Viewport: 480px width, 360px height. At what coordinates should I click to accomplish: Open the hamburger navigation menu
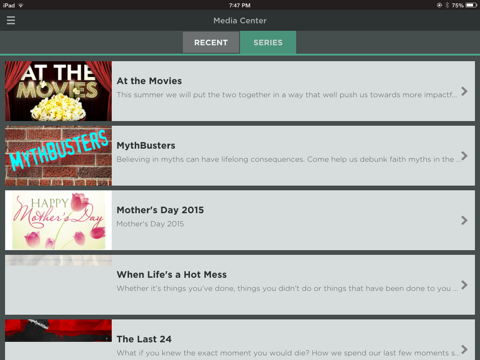click(11, 20)
